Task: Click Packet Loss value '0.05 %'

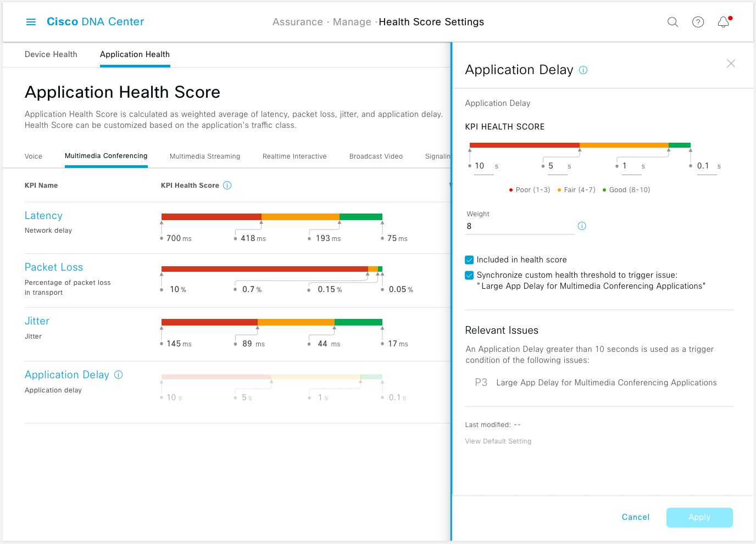Action: 401,289
